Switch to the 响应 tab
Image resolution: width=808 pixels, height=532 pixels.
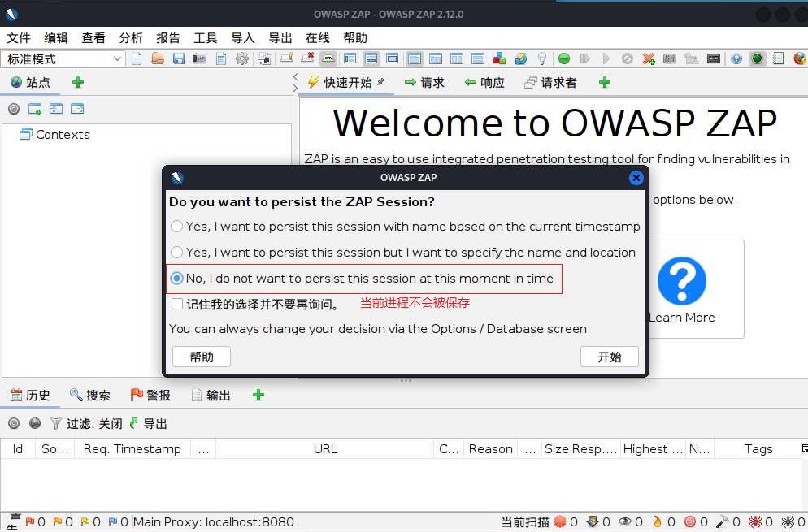tap(484, 82)
